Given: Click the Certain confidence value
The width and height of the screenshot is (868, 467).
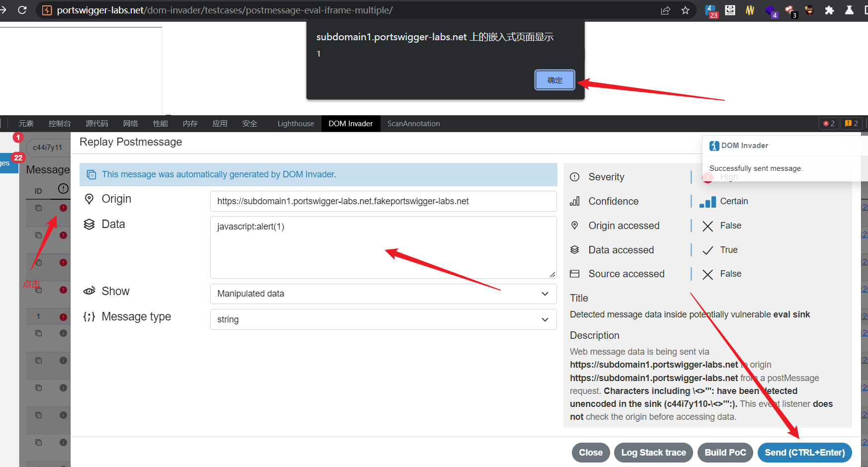Looking at the screenshot, I should click(x=734, y=201).
